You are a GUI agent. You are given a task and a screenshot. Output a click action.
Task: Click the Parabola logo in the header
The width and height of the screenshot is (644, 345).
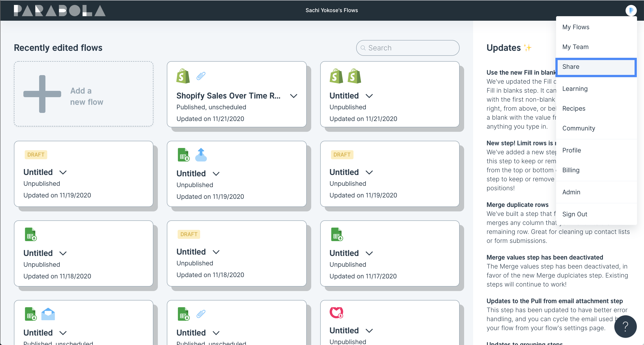(x=60, y=11)
